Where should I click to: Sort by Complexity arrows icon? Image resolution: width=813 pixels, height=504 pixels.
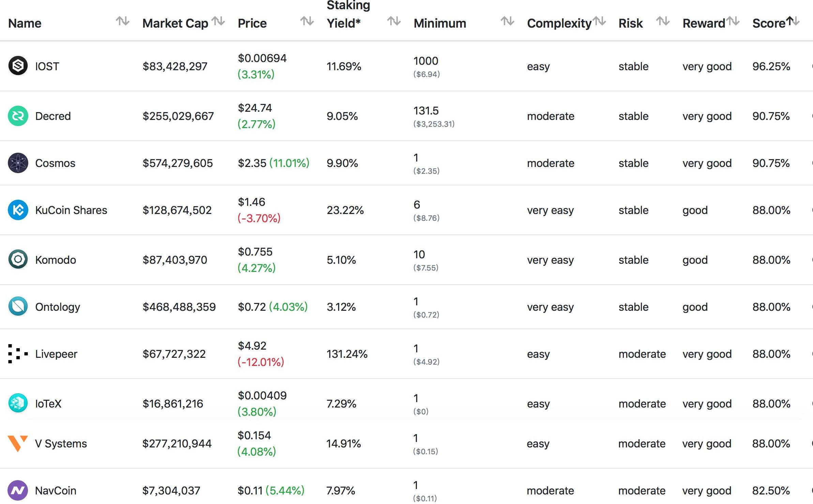coord(599,21)
